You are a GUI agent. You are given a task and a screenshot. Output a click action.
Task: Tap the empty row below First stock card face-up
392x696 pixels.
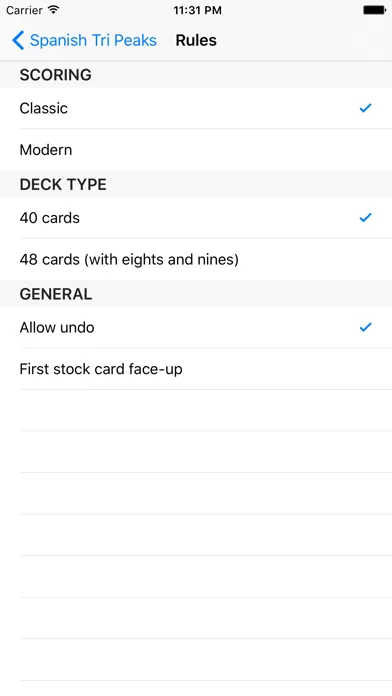(x=196, y=411)
